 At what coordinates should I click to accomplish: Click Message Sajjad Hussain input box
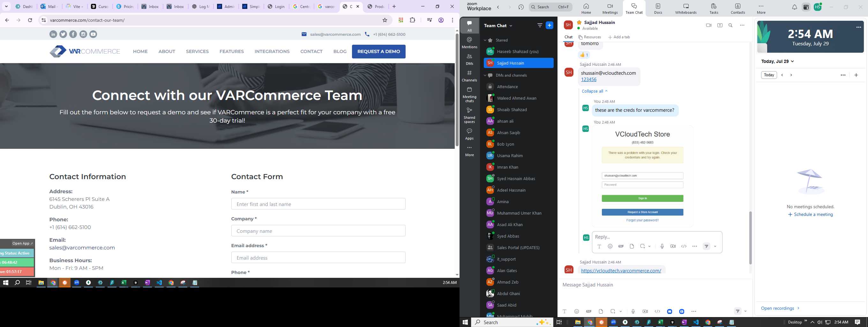point(655,285)
